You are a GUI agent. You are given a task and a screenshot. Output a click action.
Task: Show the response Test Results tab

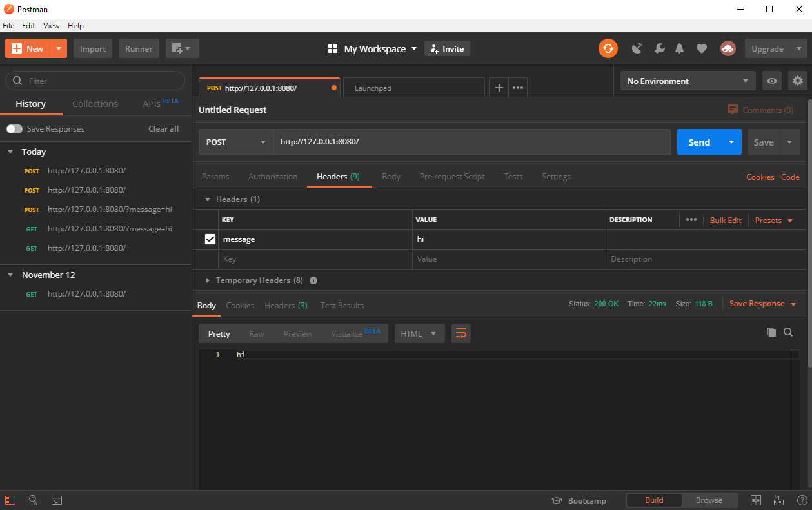342,306
